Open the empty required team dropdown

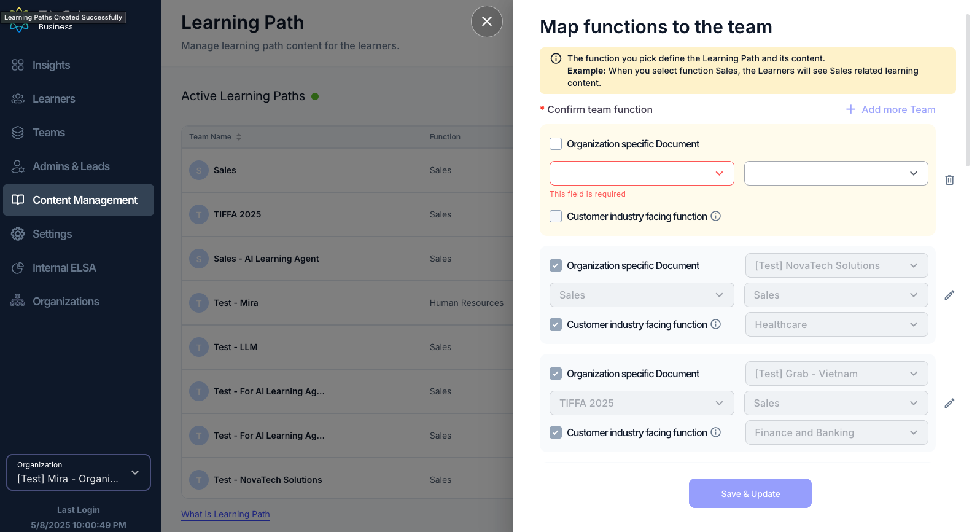point(642,173)
